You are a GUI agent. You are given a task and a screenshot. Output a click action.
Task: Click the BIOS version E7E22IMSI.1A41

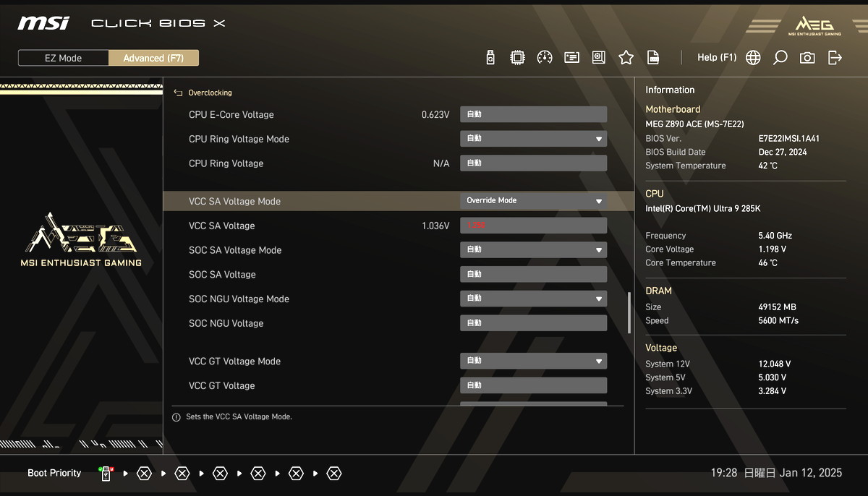coord(789,139)
